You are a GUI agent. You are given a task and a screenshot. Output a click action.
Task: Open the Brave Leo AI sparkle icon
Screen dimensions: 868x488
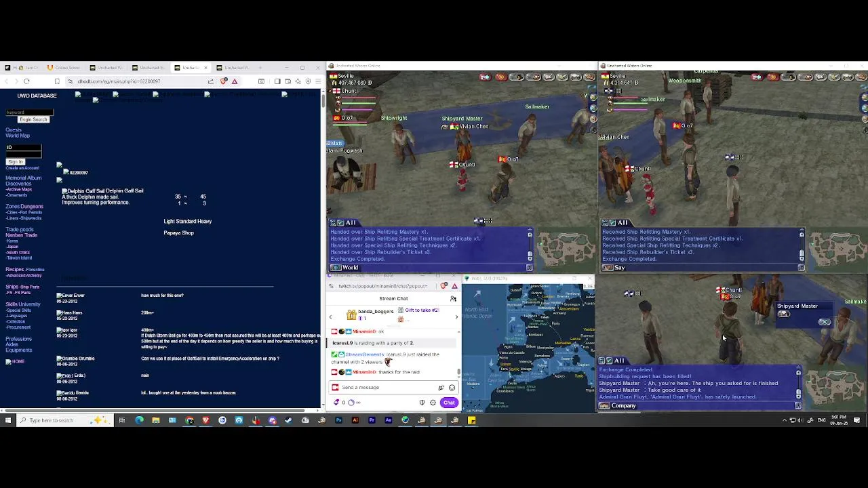click(x=298, y=81)
